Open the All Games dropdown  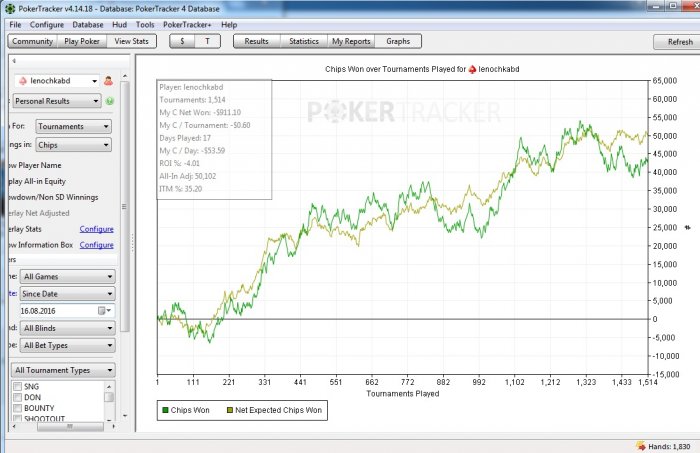click(x=67, y=277)
